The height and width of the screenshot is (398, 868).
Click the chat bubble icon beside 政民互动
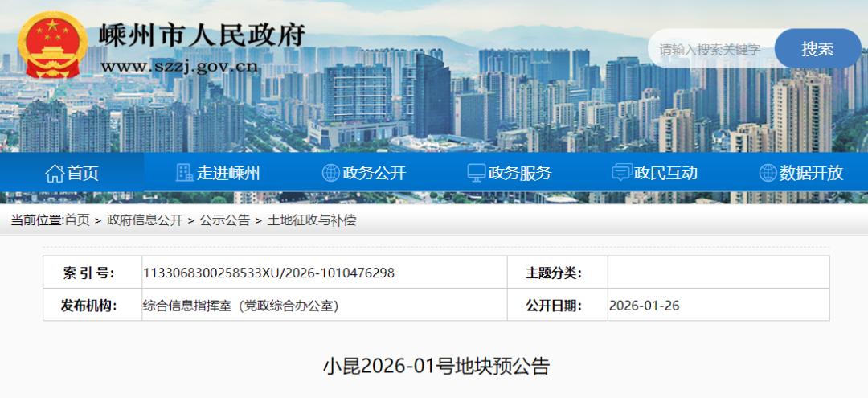click(621, 173)
